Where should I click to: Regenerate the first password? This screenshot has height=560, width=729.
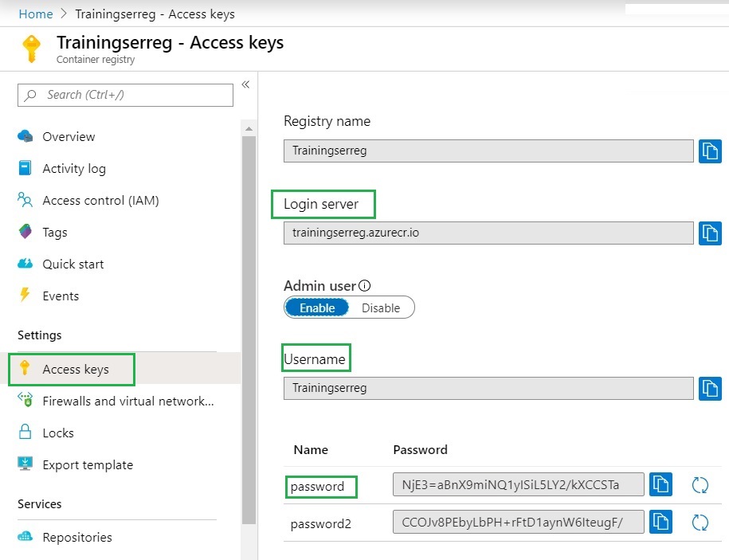(x=700, y=485)
